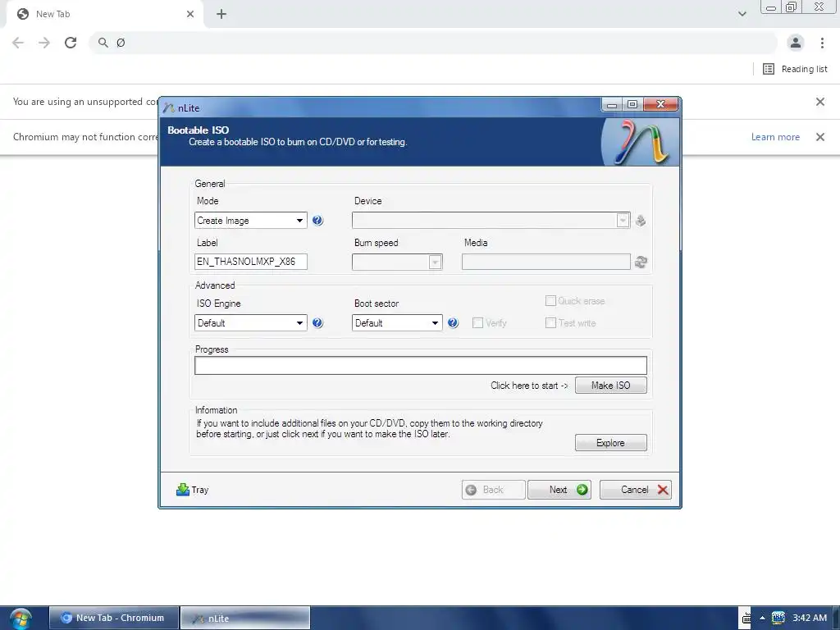Click the Chromium reload page icon
This screenshot has height=630, width=840.
tap(71, 43)
